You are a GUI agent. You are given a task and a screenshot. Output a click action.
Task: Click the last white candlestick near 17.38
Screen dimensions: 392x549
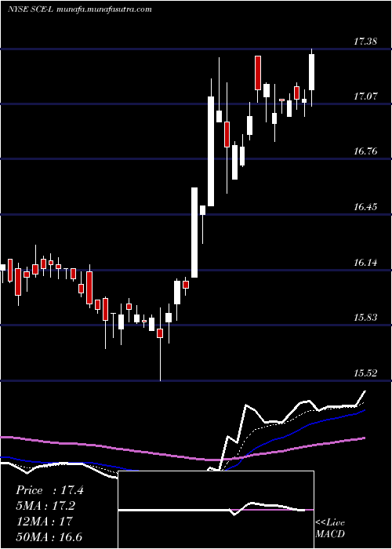click(x=311, y=72)
